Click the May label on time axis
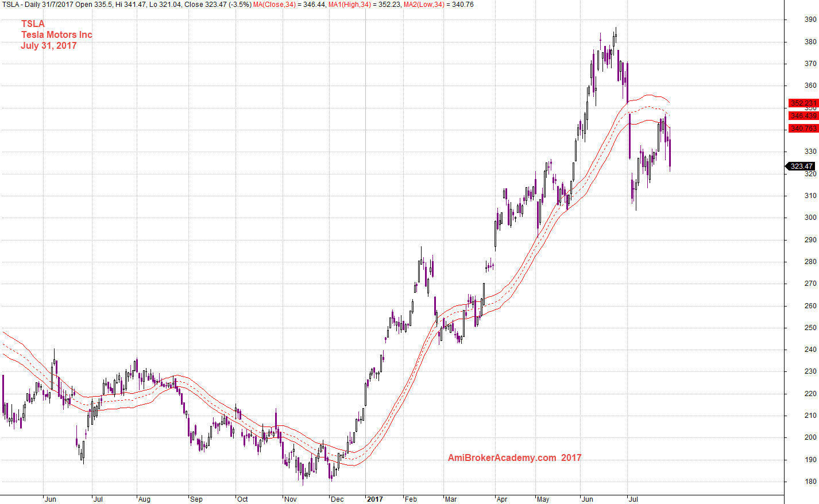819x504 pixels. click(543, 499)
